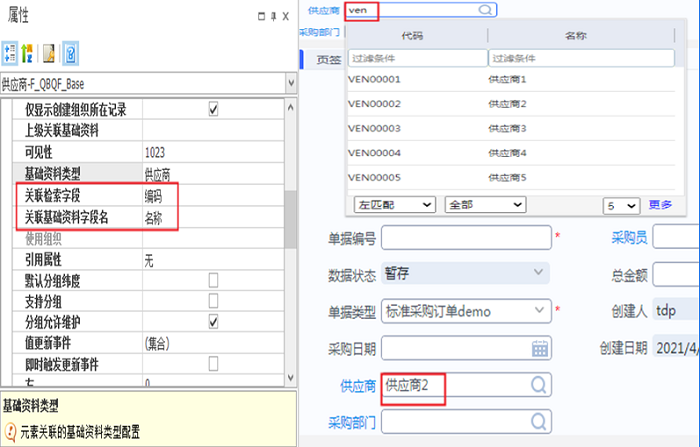Click the lower 采购部门 label link
The height and width of the screenshot is (447, 700).
[x=352, y=422]
